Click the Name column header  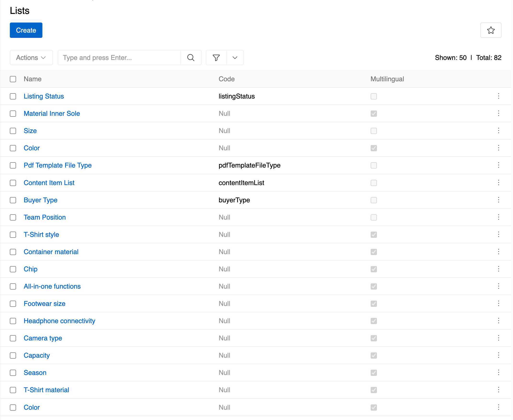coord(32,79)
